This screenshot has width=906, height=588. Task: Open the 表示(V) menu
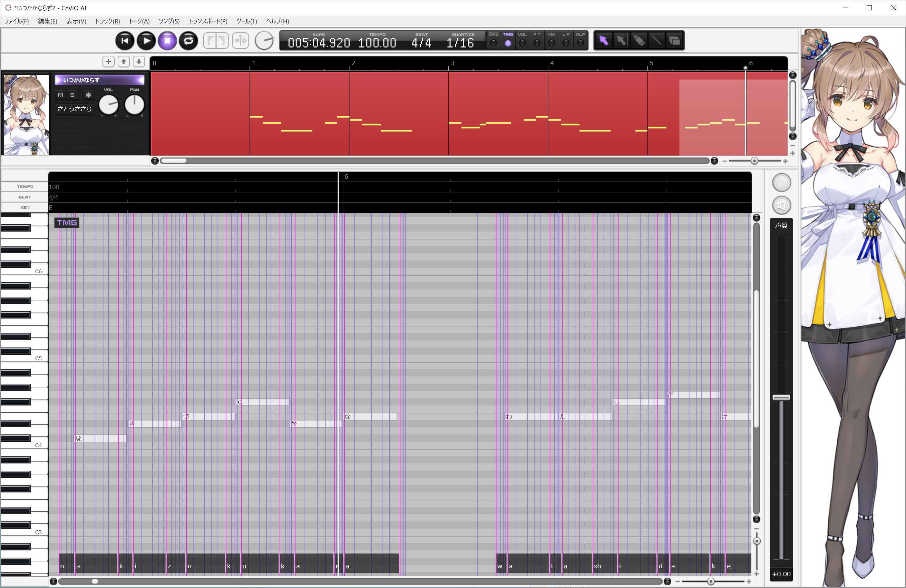[x=76, y=21]
